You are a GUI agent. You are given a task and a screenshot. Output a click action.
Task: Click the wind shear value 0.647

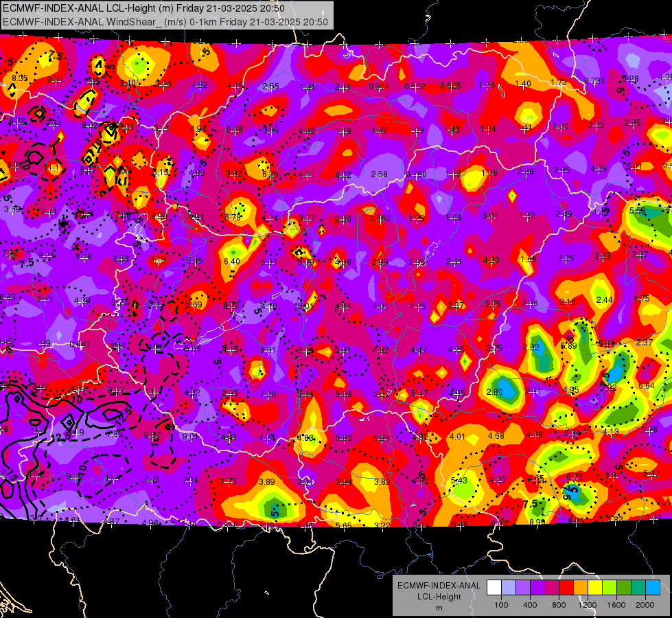[80, 345]
